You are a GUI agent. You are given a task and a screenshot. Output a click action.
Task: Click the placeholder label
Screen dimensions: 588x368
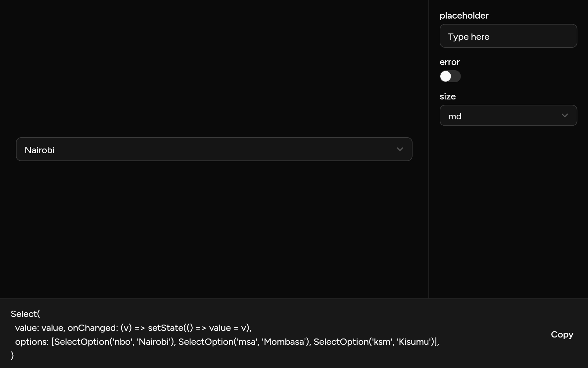[x=464, y=16]
